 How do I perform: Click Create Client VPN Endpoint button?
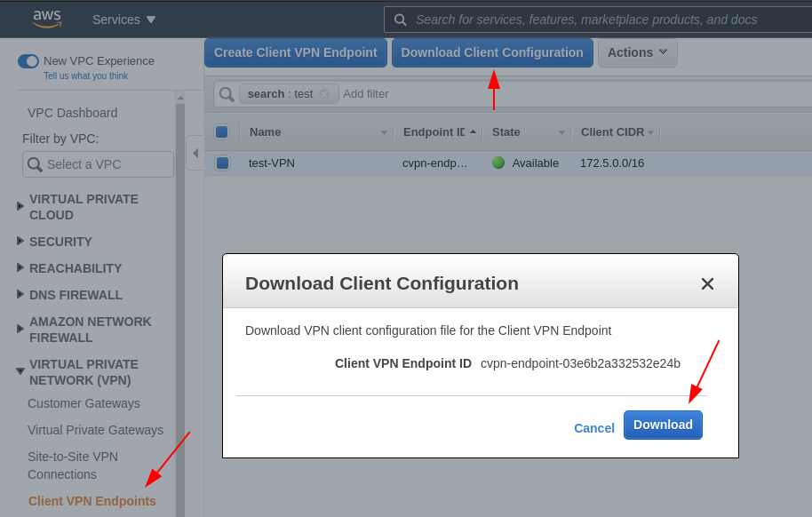click(x=296, y=52)
